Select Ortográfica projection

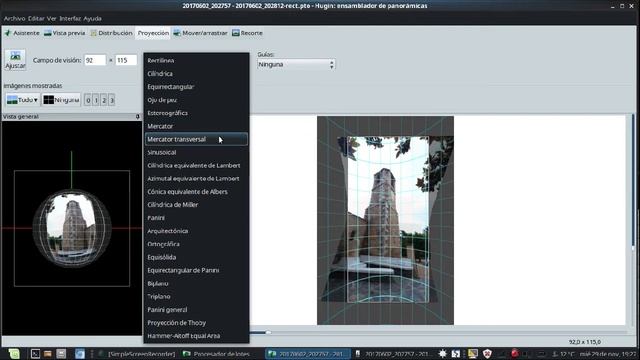(196, 244)
